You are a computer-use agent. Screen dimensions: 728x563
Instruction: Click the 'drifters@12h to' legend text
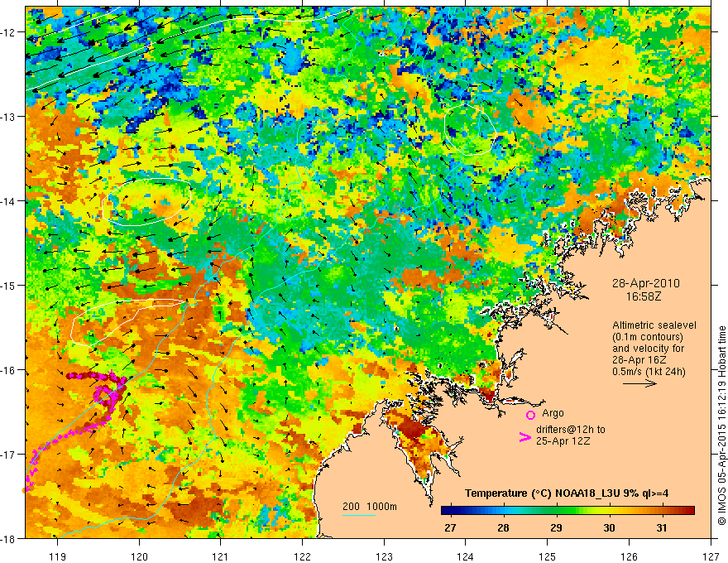571,430
